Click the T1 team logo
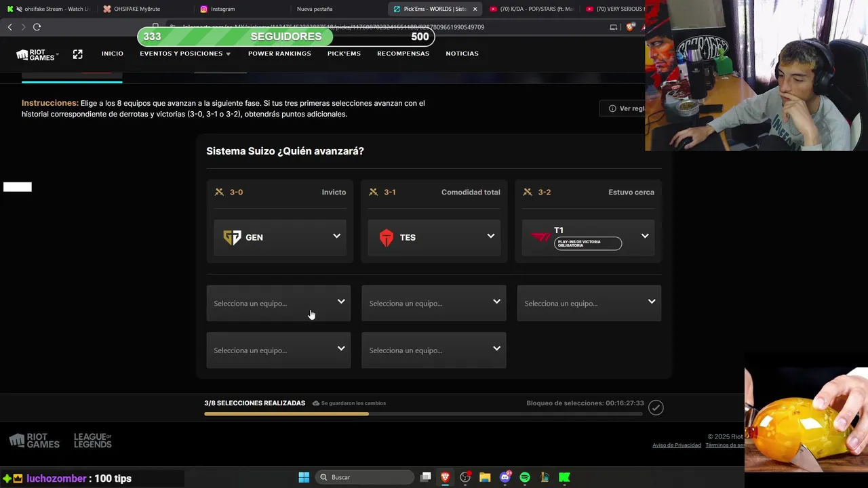This screenshot has width=868, height=488. pyautogui.click(x=541, y=237)
